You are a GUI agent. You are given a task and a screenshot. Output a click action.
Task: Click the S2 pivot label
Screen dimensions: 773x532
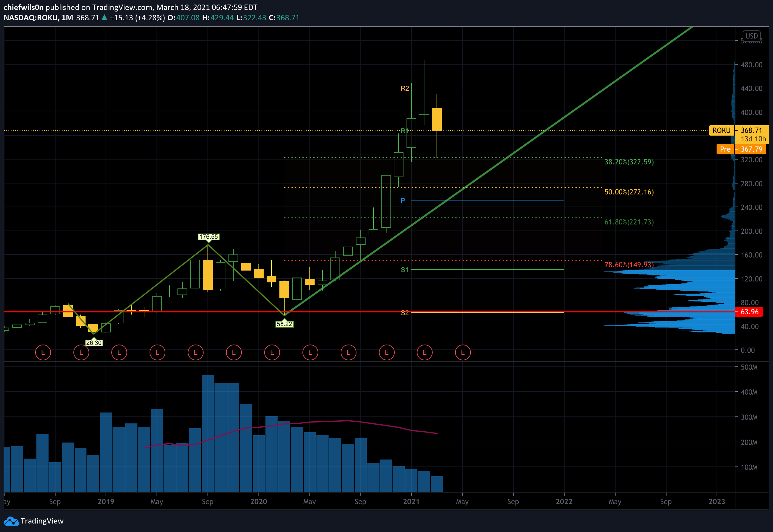pos(404,313)
